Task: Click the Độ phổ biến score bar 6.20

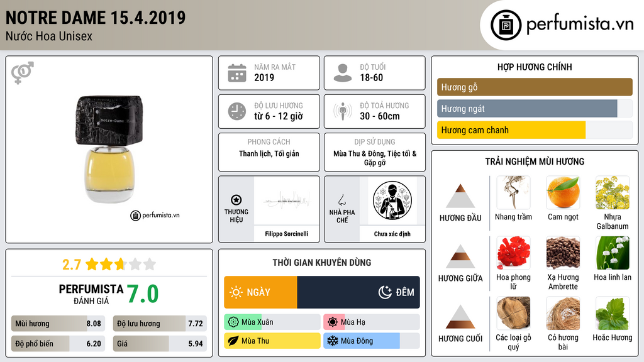Action: 58,344
